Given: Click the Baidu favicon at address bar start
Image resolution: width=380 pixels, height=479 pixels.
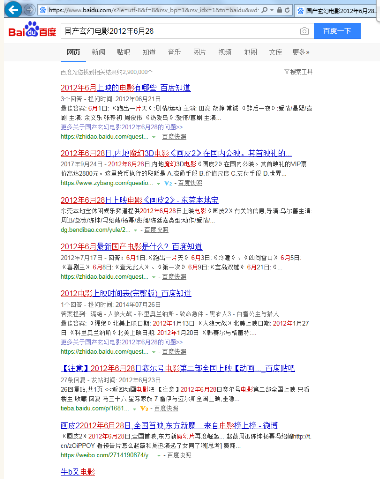Looking at the screenshot, I should (x=43, y=10).
